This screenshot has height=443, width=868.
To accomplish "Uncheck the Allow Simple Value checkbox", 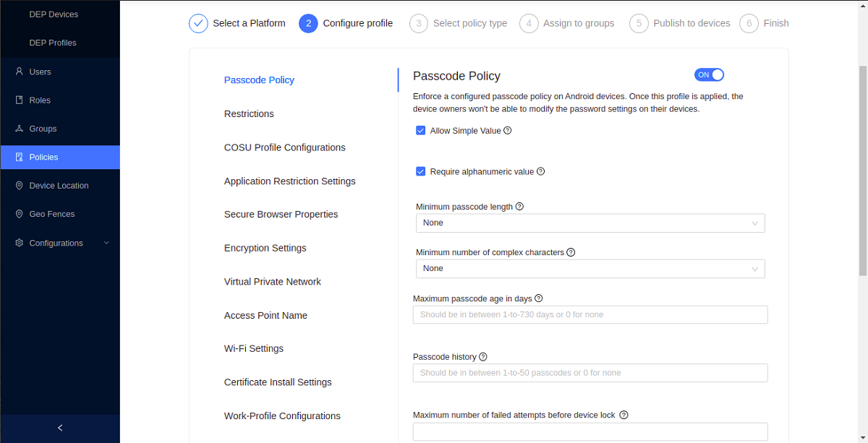I will pos(420,131).
